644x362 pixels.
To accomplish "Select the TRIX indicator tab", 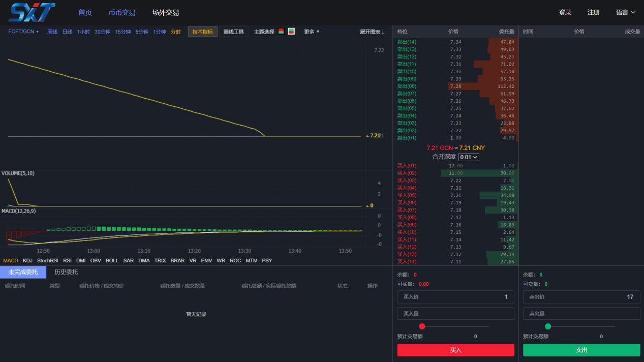I will click(x=160, y=261).
